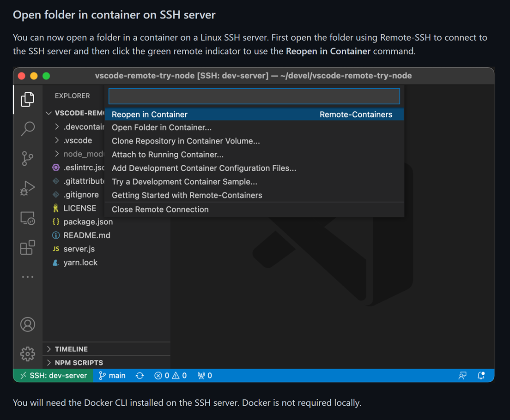This screenshot has width=510, height=420.
Task: Click the red close window button
Action: coord(21,76)
